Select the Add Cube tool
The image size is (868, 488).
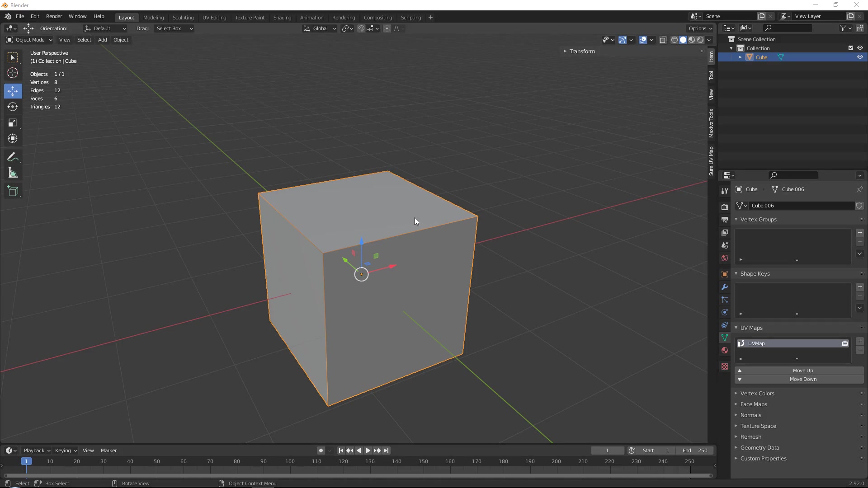(x=13, y=191)
